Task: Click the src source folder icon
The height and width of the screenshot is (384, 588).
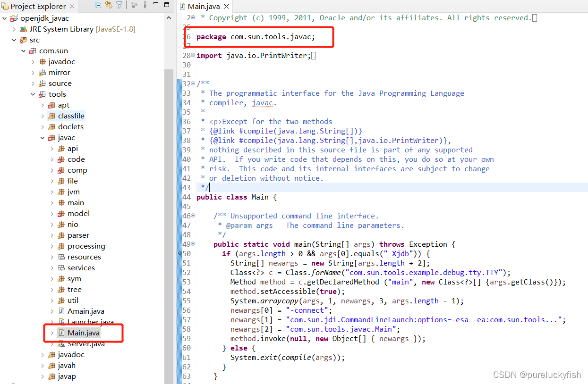Action: click(x=24, y=40)
